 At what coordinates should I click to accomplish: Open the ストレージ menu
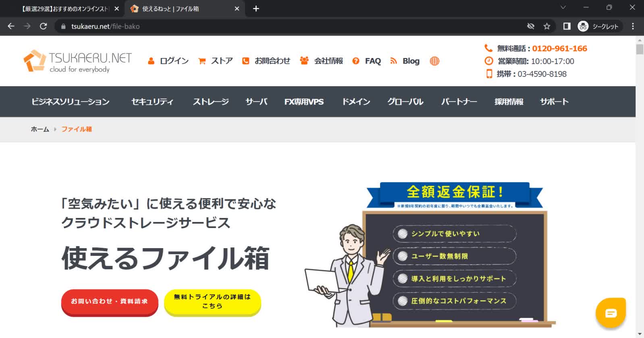[211, 102]
